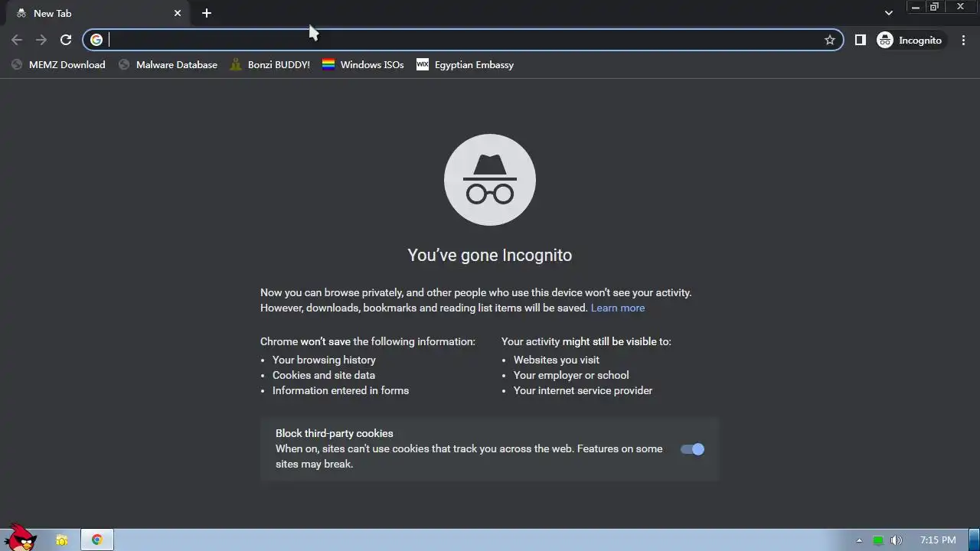This screenshot has height=551, width=980.
Task: Click "Your internet service provider" text
Action: [x=583, y=390]
